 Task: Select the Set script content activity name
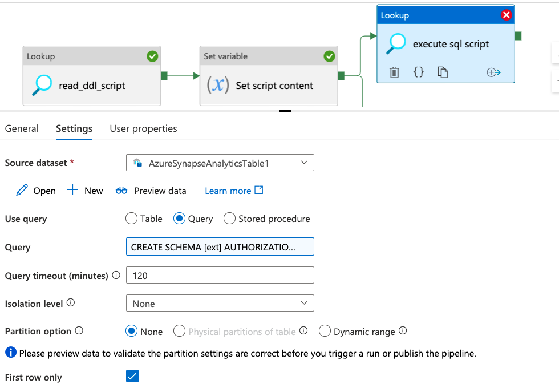(x=274, y=86)
